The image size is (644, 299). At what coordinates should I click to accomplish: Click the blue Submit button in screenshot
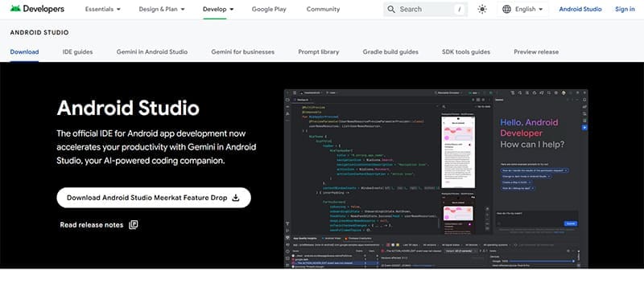pos(571,223)
